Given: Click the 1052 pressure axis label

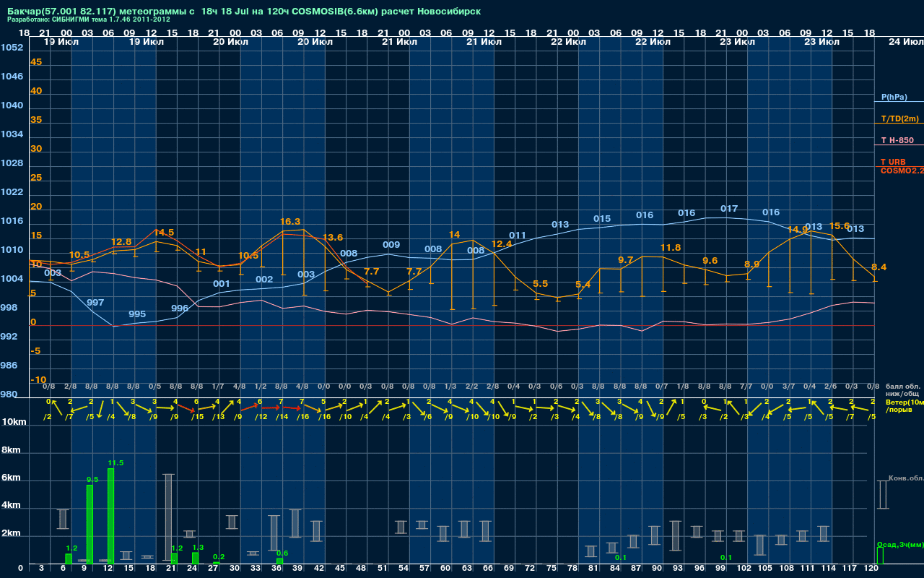Looking at the screenshot, I should coord(12,48).
